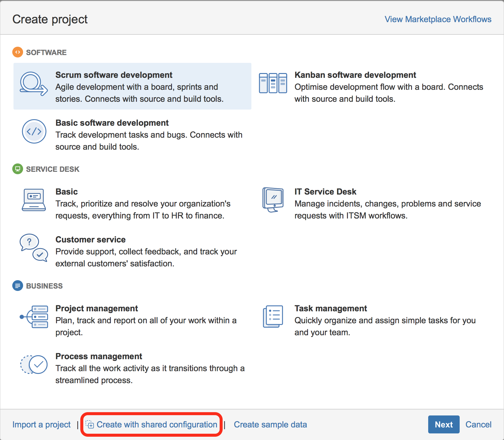The height and width of the screenshot is (440, 504).
Task: Cancel project creation
Action: (478, 424)
